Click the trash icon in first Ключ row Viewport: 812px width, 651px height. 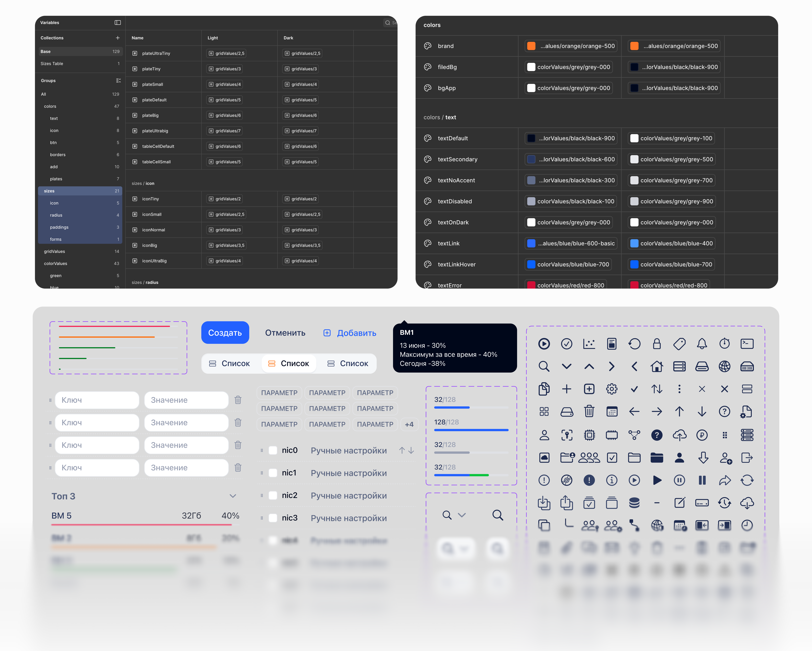click(238, 400)
